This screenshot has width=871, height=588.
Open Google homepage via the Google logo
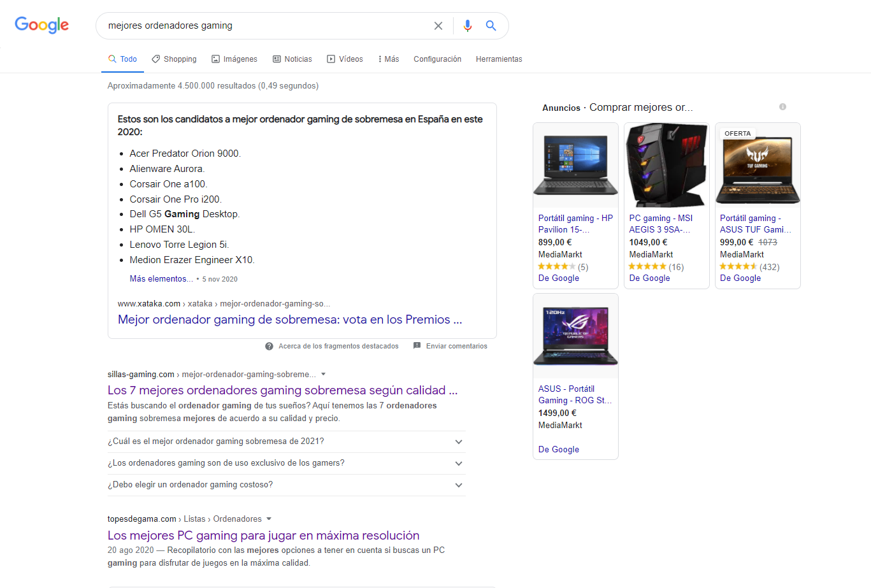point(41,25)
